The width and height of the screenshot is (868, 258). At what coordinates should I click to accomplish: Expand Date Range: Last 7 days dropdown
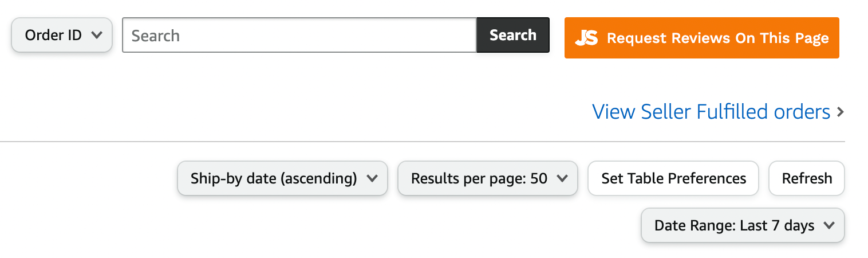click(743, 225)
